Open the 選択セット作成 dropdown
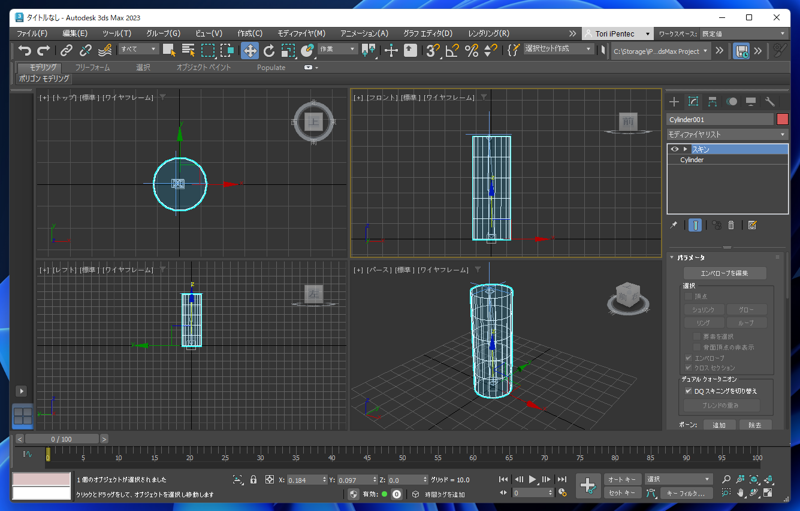This screenshot has width=800, height=511. tap(559, 49)
